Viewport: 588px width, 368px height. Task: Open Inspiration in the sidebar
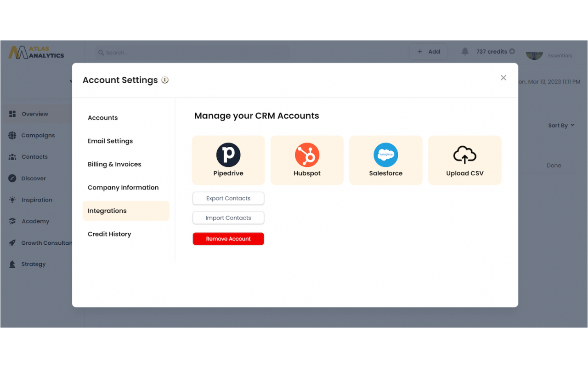(37, 200)
